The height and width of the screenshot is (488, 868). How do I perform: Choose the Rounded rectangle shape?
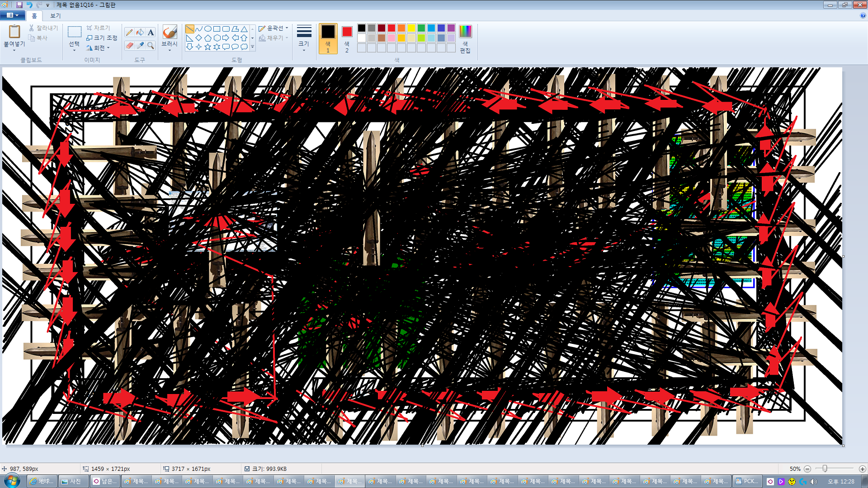[226, 29]
